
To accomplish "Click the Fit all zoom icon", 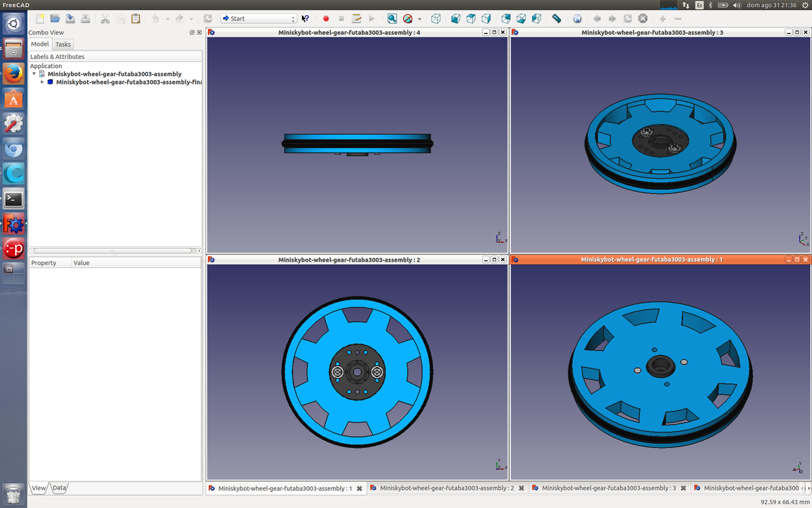I will click(392, 18).
